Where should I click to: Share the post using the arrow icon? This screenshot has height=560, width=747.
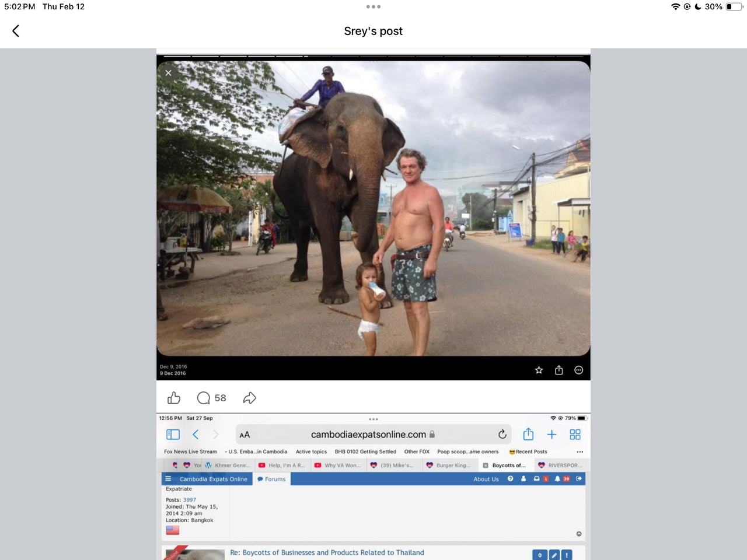250,398
